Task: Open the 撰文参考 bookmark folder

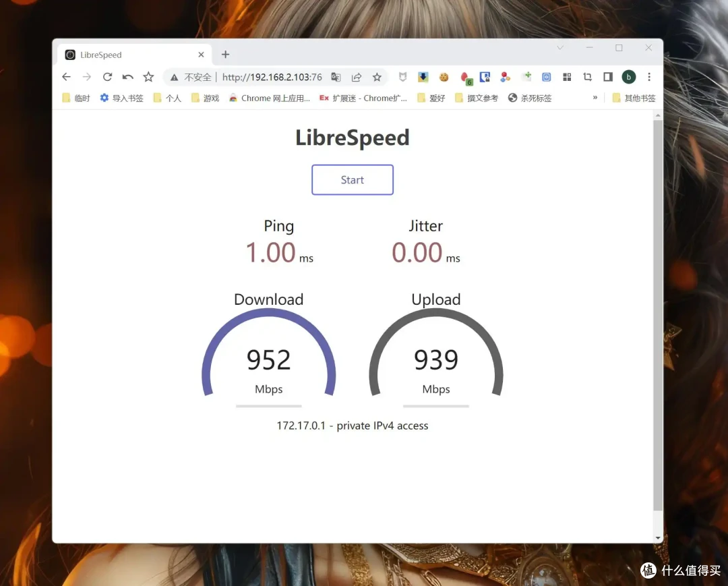Action: (x=477, y=98)
